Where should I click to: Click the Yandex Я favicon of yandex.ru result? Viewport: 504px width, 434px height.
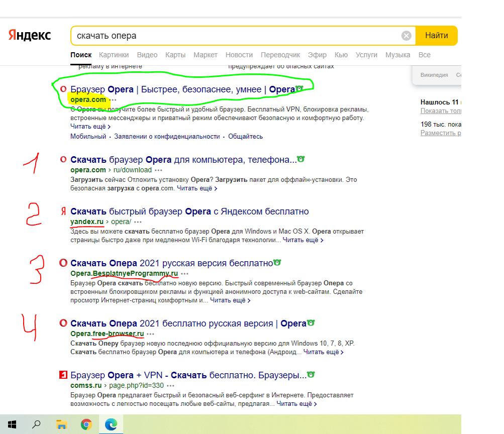63,211
